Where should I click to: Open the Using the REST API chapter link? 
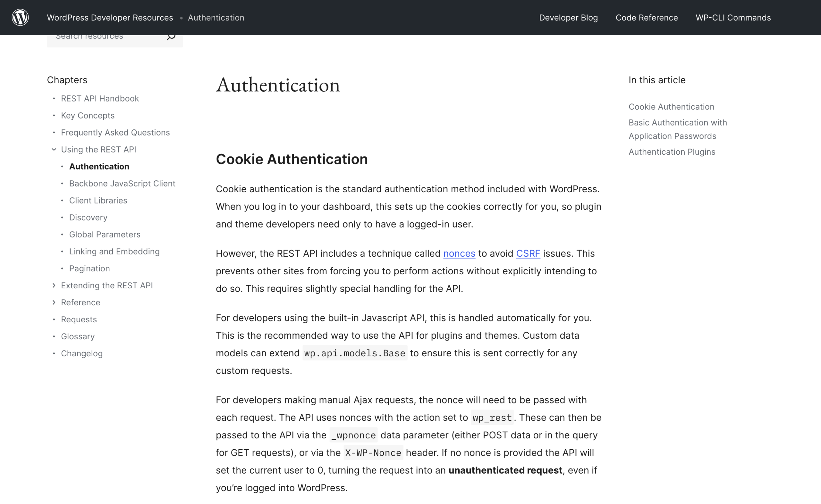click(98, 150)
